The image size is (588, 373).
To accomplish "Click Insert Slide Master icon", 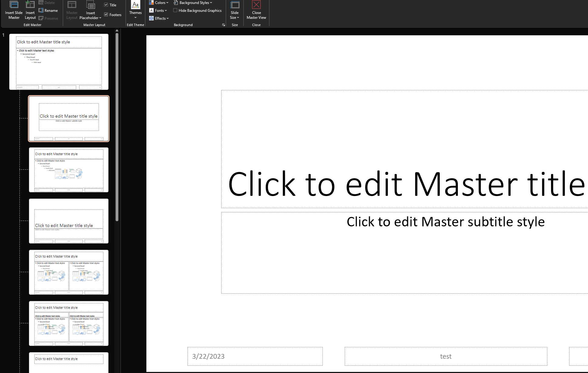I will point(14,5).
